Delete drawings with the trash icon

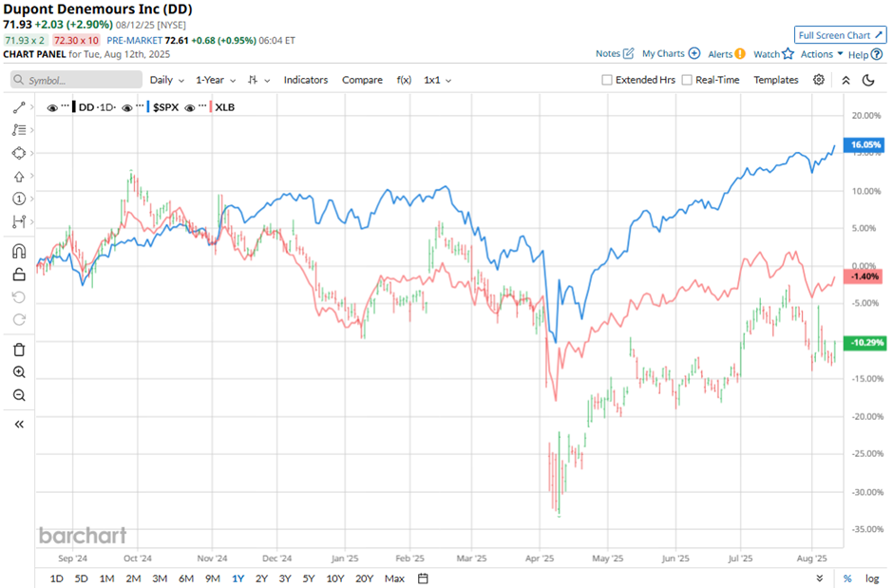[x=19, y=350]
